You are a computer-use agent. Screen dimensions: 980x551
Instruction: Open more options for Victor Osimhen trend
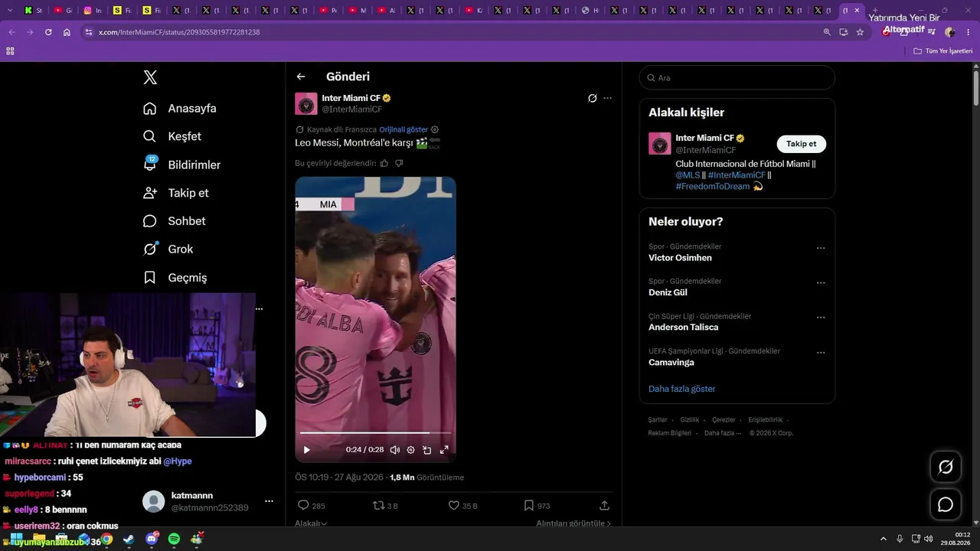point(821,248)
